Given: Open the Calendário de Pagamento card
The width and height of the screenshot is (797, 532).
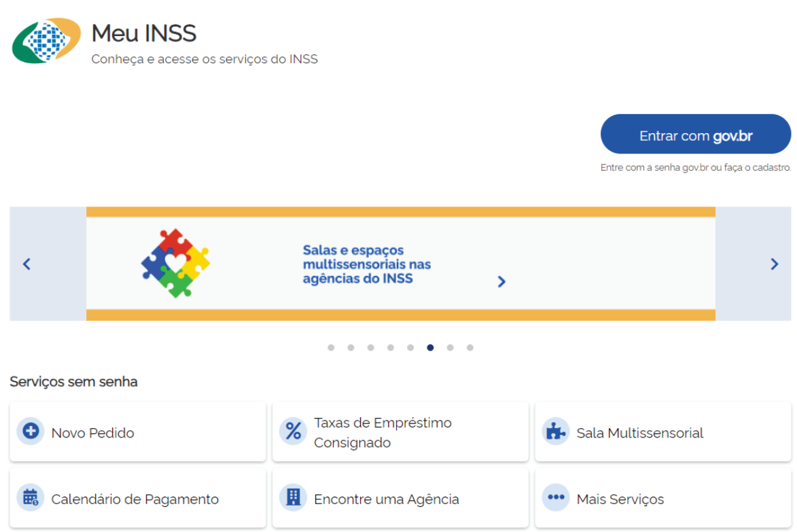Looking at the screenshot, I should (x=138, y=498).
